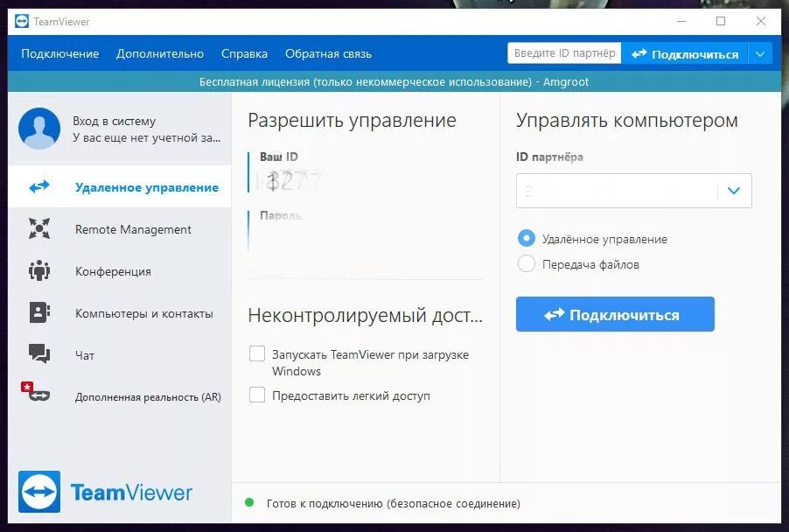Click the Бесплатная лицензия banner text
The width and height of the screenshot is (789, 532).
pos(394,82)
